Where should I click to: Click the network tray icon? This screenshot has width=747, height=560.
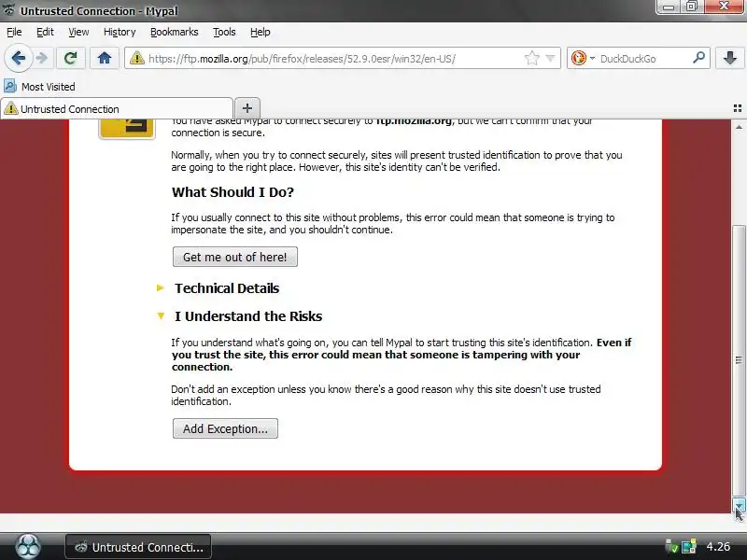[689, 546]
